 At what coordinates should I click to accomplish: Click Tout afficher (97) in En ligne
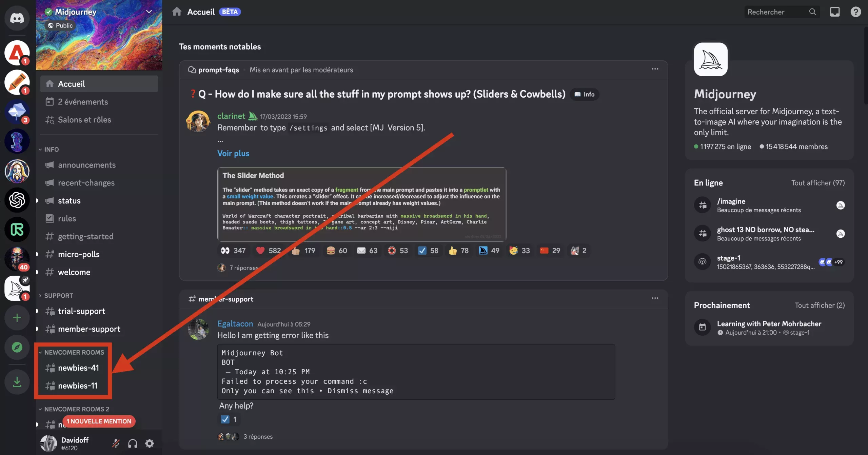coord(818,183)
